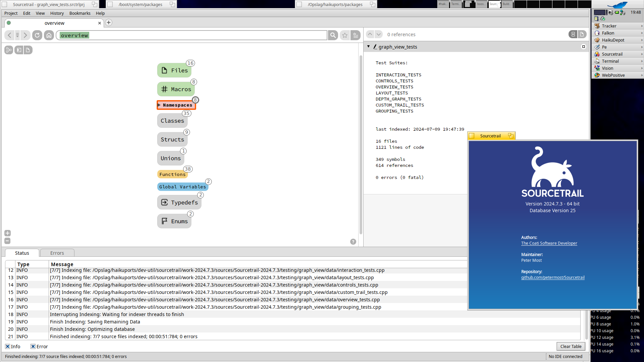
Task: Toggle the Info filter checkbox
Action: coord(7,347)
